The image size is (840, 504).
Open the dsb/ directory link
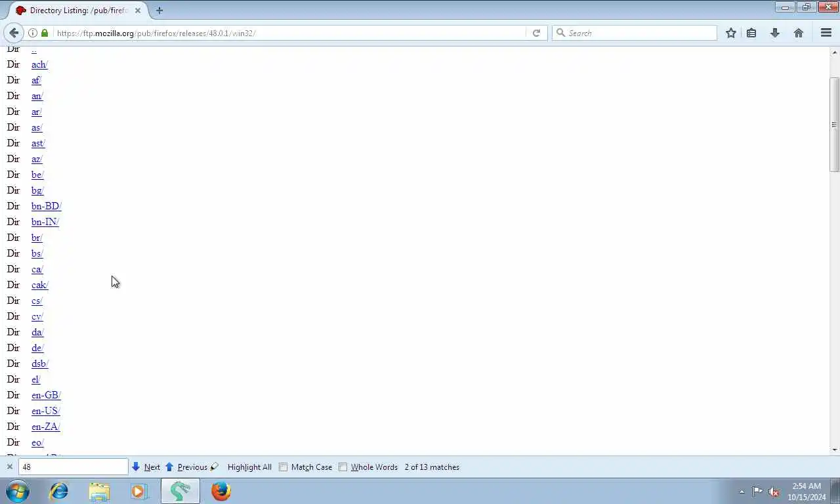[40, 364]
